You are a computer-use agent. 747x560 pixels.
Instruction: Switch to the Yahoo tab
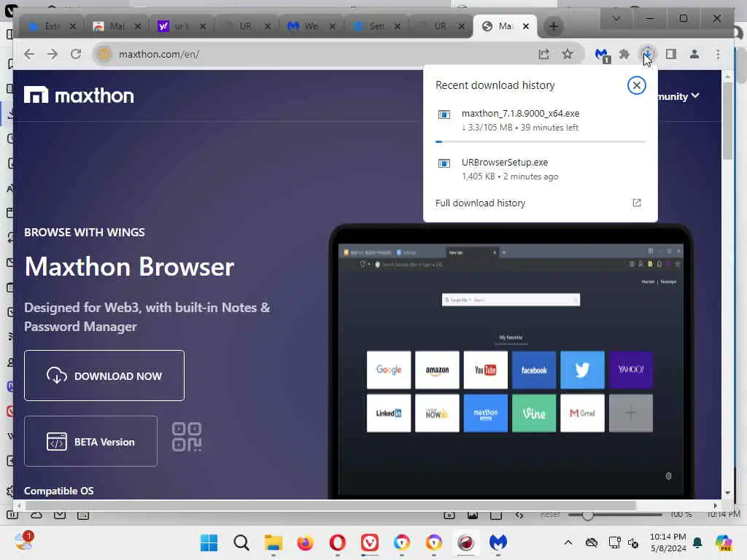point(182,26)
